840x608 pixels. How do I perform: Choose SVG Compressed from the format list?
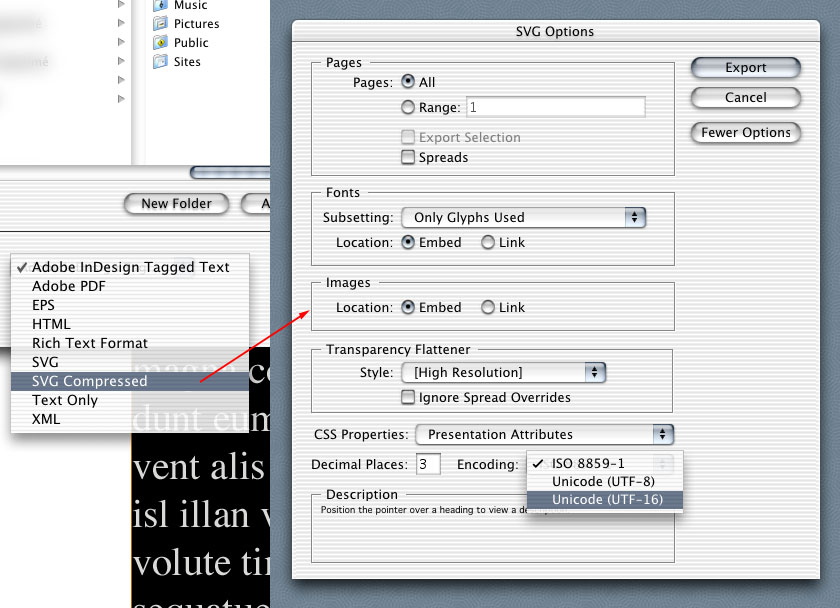(130, 381)
